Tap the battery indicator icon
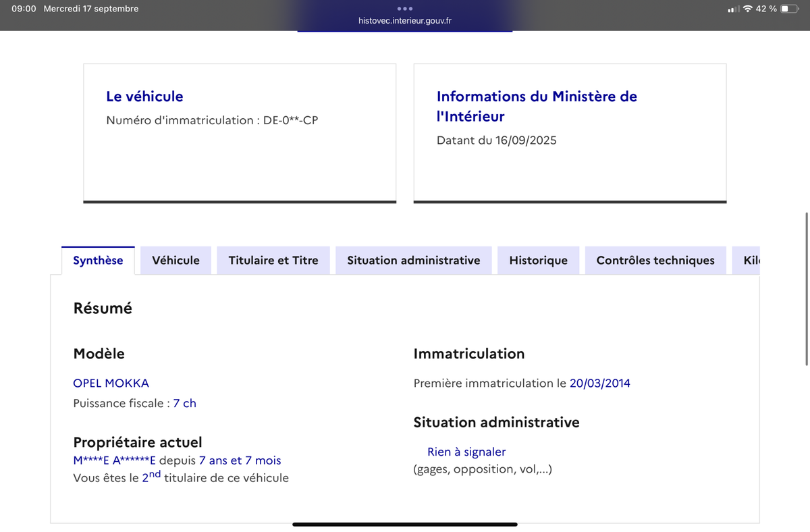The image size is (810, 532). click(x=790, y=9)
